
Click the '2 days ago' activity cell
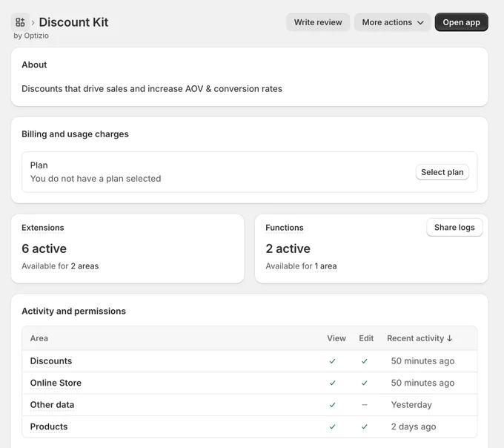pyautogui.click(x=414, y=426)
